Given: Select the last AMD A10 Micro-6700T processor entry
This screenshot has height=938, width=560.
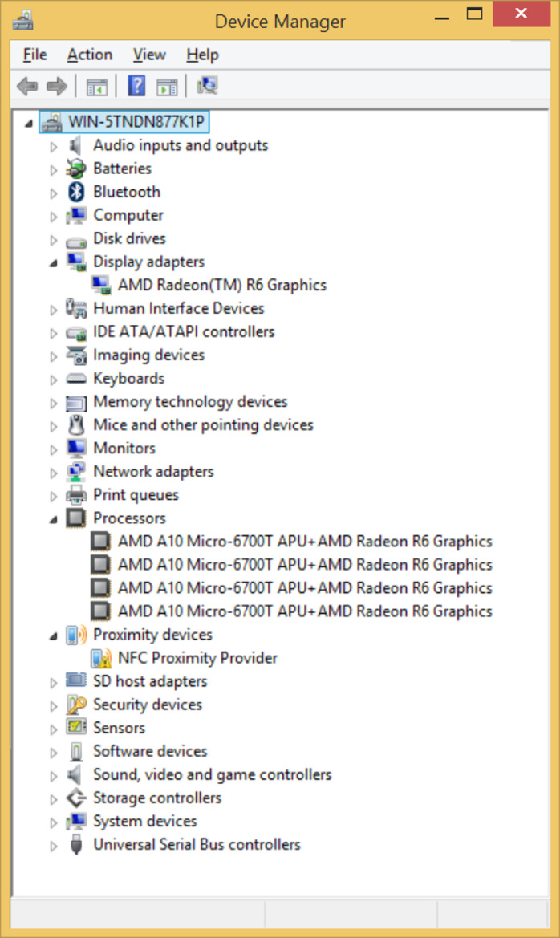Looking at the screenshot, I should pyautogui.click(x=305, y=612).
